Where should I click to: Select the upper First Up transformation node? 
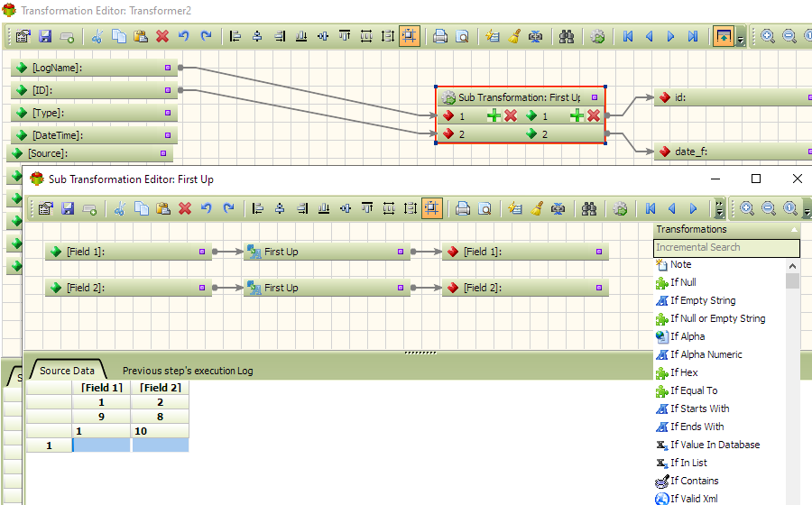pyautogui.click(x=327, y=252)
